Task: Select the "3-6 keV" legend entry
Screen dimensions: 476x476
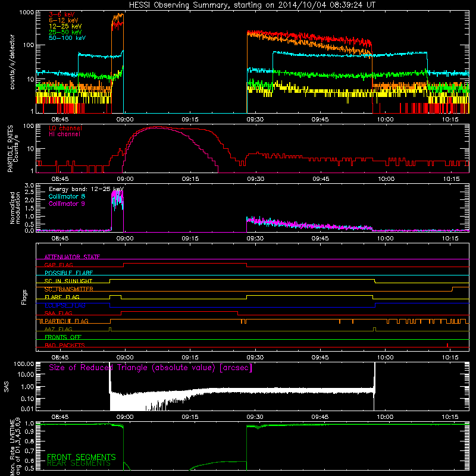Action: coord(61,14)
